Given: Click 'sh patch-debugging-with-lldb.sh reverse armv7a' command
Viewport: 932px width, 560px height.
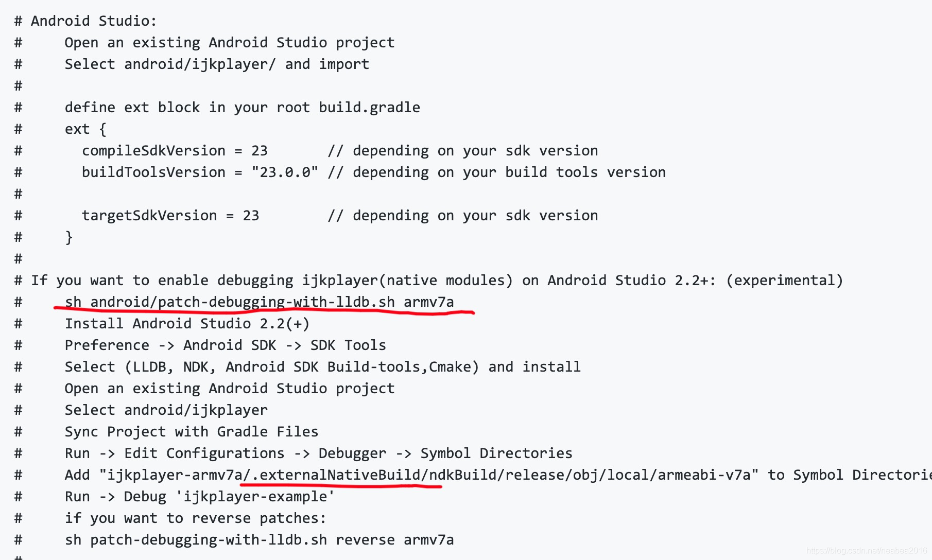Looking at the screenshot, I should click(x=260, y=540).
